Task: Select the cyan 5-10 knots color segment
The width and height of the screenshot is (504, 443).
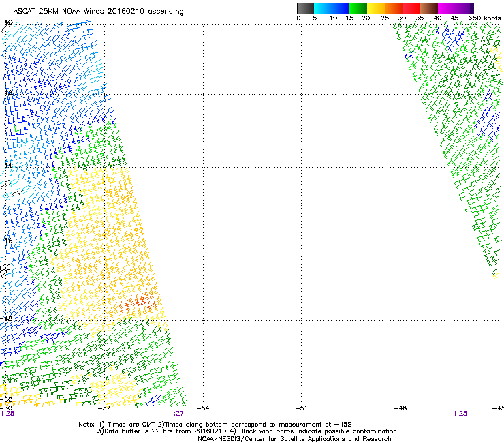Action: coord(322,8)
